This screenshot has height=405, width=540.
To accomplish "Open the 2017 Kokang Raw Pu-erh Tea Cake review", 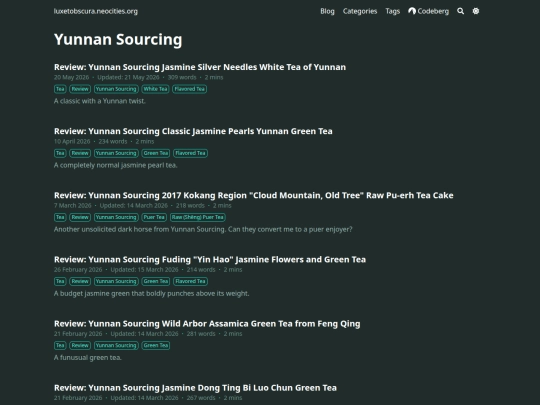I will coord(253,195).
